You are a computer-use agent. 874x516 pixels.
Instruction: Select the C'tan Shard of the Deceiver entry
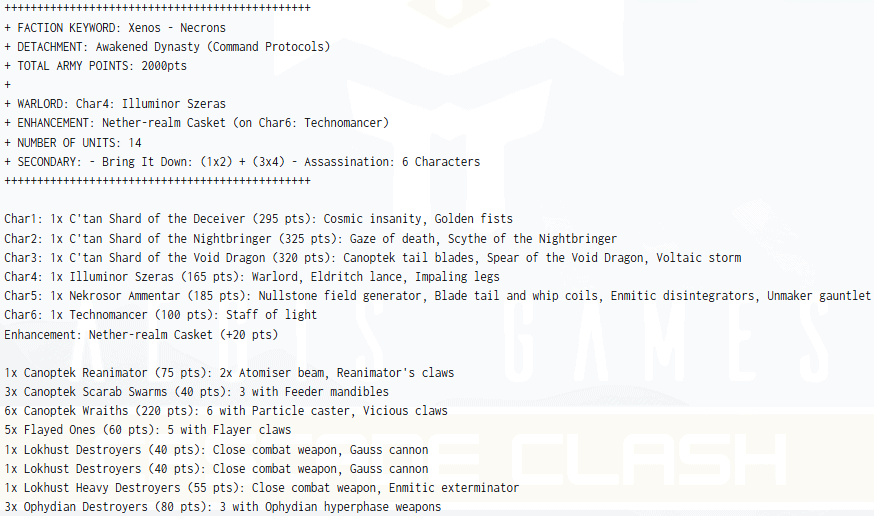[x=258, y=219]
